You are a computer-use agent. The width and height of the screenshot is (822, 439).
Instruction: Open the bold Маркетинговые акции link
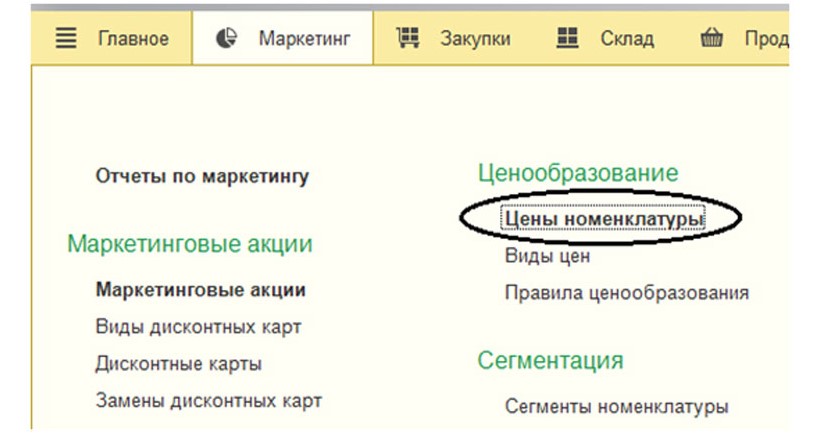click(200, 290)
